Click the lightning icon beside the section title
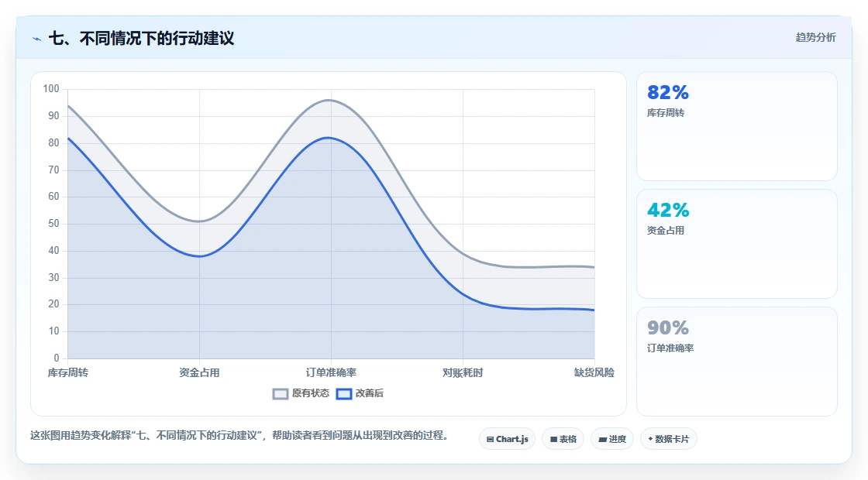 [x=37, y=39]
